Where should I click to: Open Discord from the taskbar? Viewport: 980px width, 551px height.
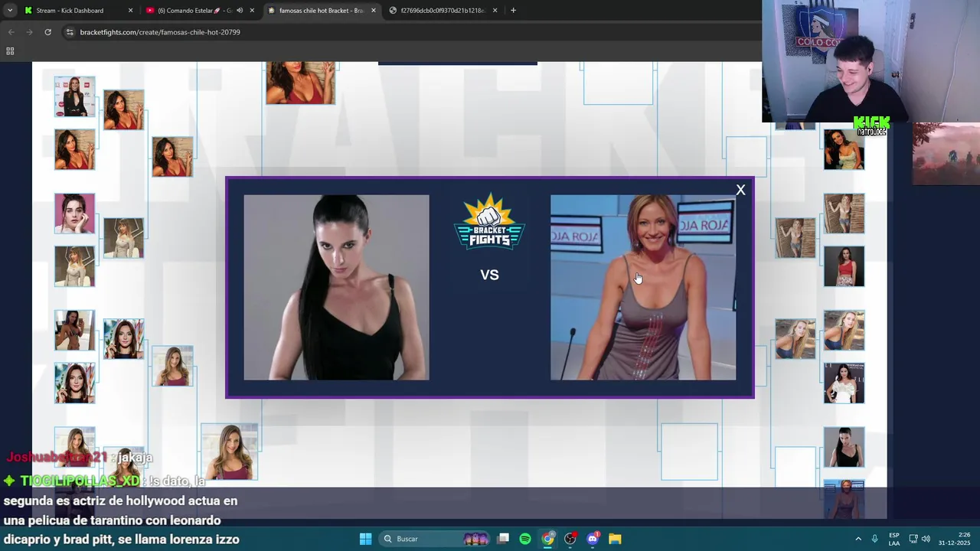tap(593, 539)
